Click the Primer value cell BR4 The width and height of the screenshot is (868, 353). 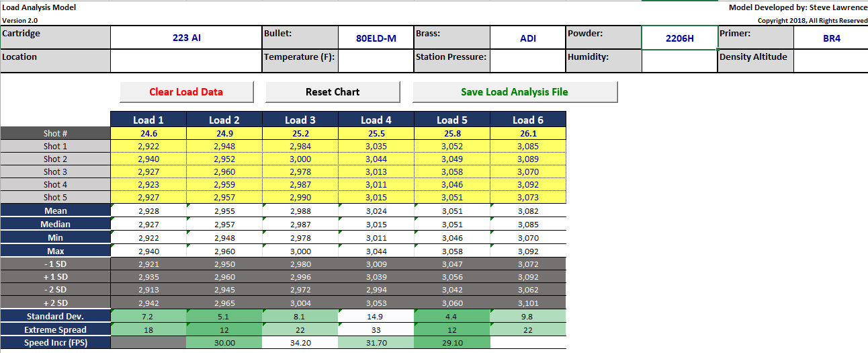pos(831,38)
